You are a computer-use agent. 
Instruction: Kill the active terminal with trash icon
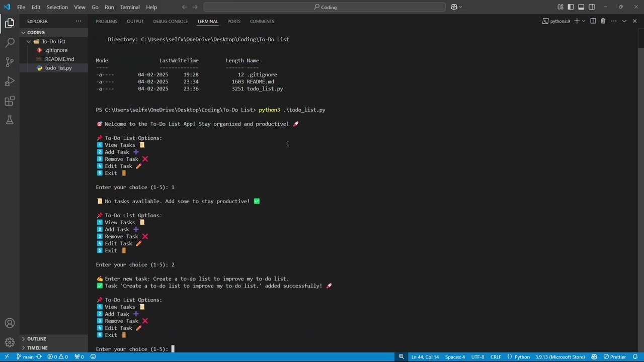click(x=603, y=21)
